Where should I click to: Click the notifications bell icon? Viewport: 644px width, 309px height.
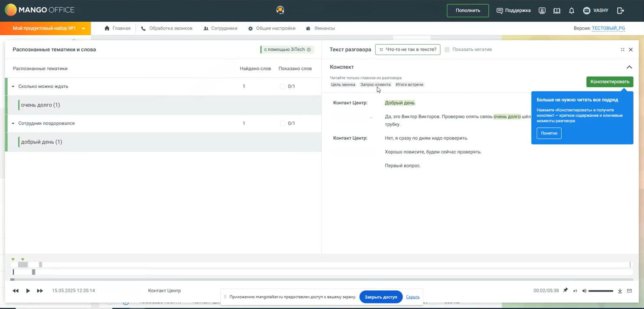572,10
